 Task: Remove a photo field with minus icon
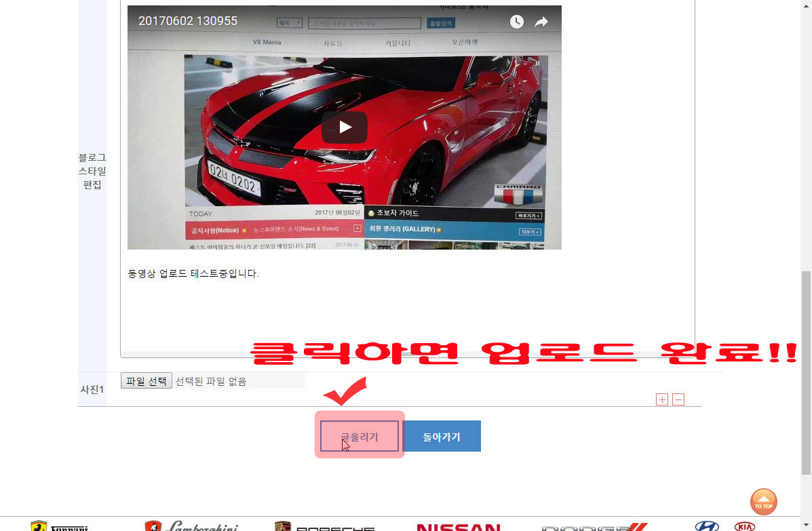pos(678,399)
